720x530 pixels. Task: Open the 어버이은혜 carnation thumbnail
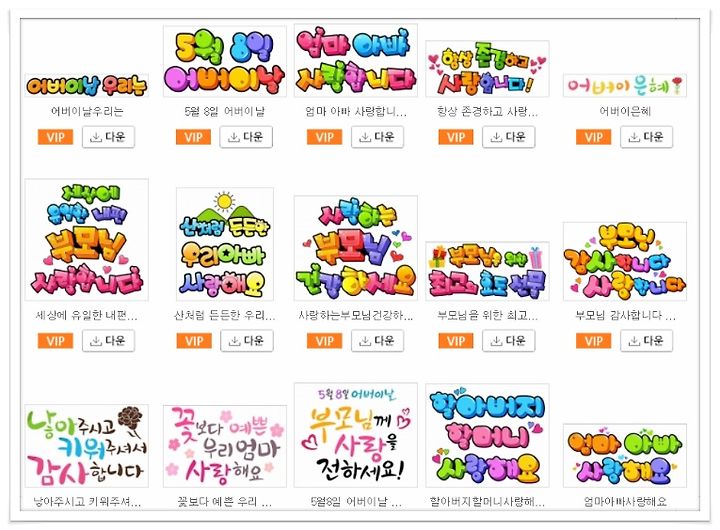[x=625, y=85]
